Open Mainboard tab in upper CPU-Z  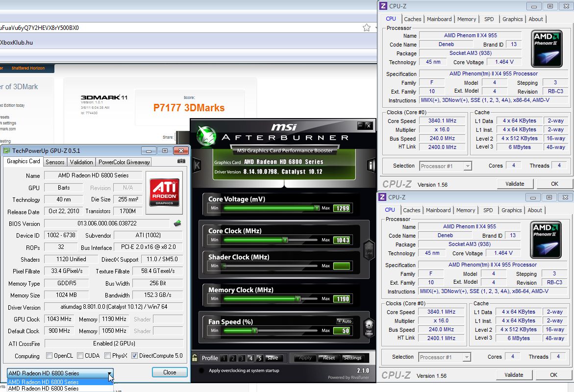coord(439,19)
